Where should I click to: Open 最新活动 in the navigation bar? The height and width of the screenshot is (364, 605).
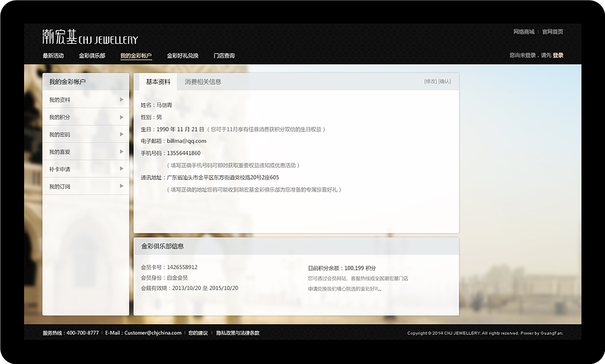53,56
